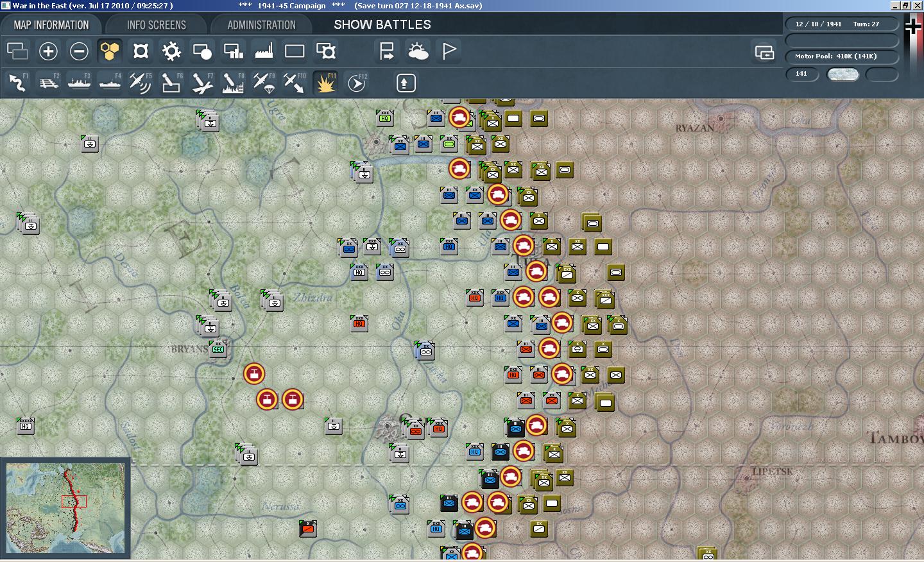
Task: Zoom in the map with plus icon
Action: pyautogui.click(x=48, y=51)
